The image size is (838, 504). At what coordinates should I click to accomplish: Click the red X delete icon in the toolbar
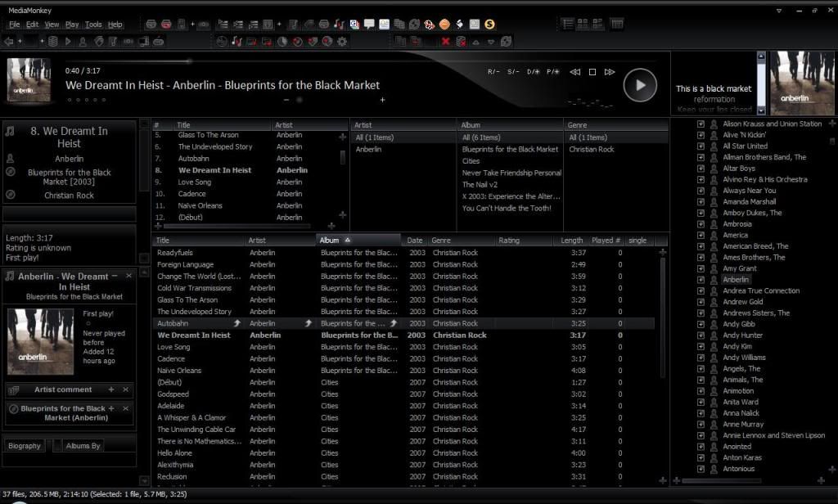point(445,41)
